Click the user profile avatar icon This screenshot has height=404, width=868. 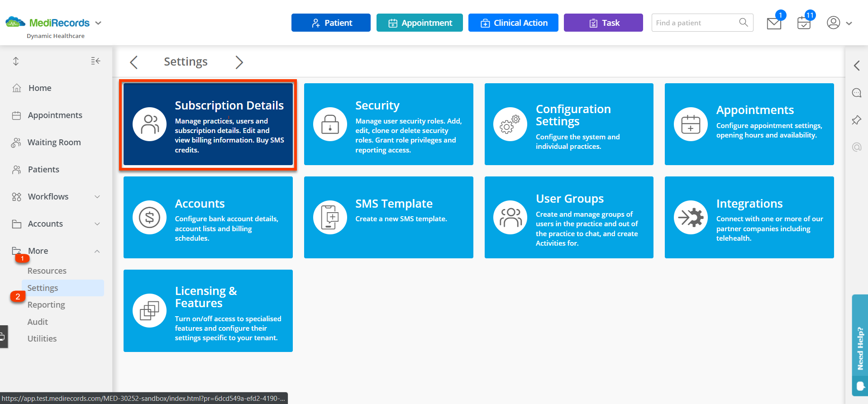tap(833, 23)
